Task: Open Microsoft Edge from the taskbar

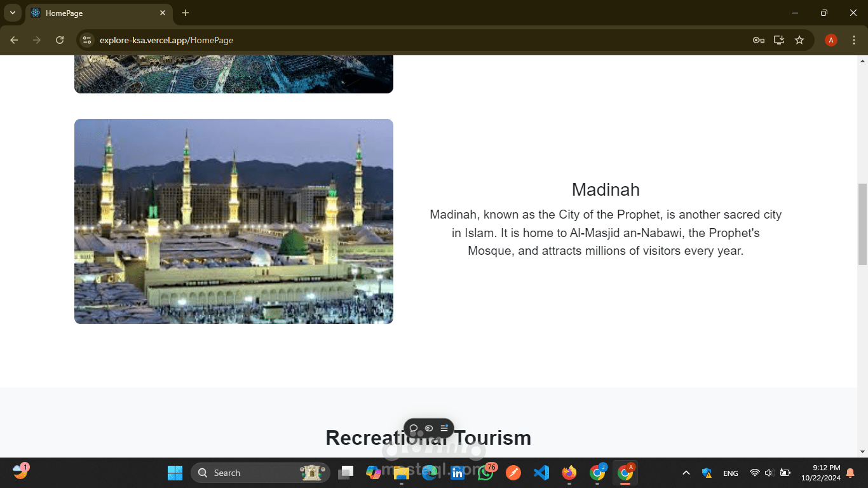Action: [430, 473]
